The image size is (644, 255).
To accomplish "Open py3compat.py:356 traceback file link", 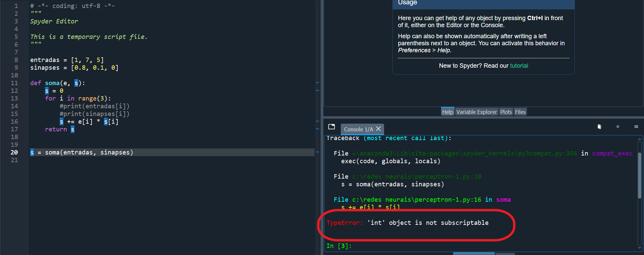I will (465, 153).
